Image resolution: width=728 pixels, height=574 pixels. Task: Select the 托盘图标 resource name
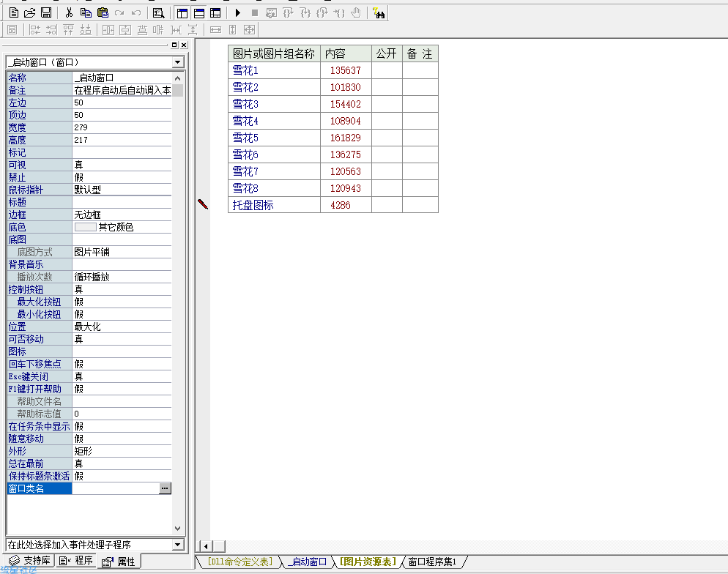(253, 205)
